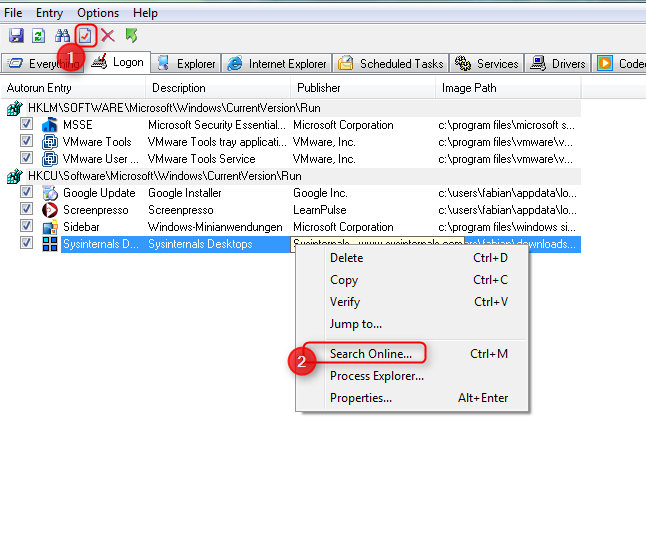Click 'Windows-Minianwendungen' description cell
Screen dimensions: 646x550
215,227
